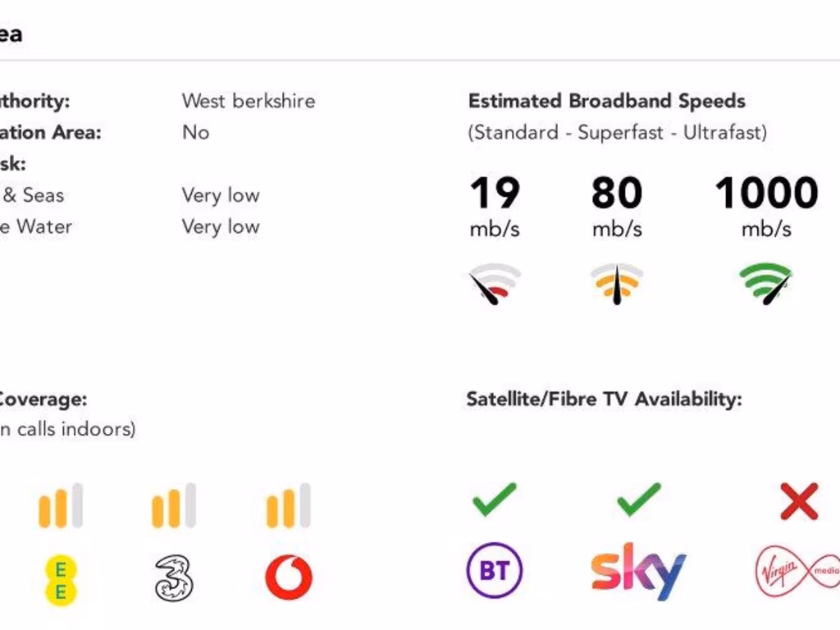Screen dimensions: 840x630
Task: Click the Three network logo
Action: 174,577
